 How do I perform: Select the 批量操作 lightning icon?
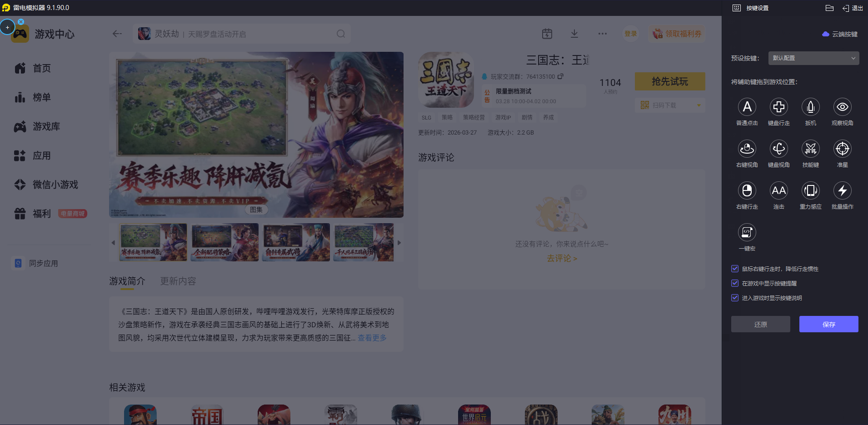coord(842,190)
